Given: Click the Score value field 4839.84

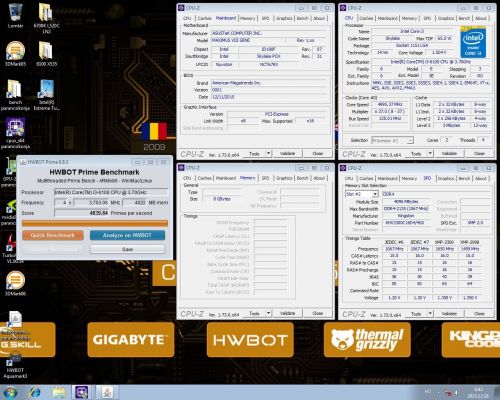Looking at the screenshot, I should (82, 213).
